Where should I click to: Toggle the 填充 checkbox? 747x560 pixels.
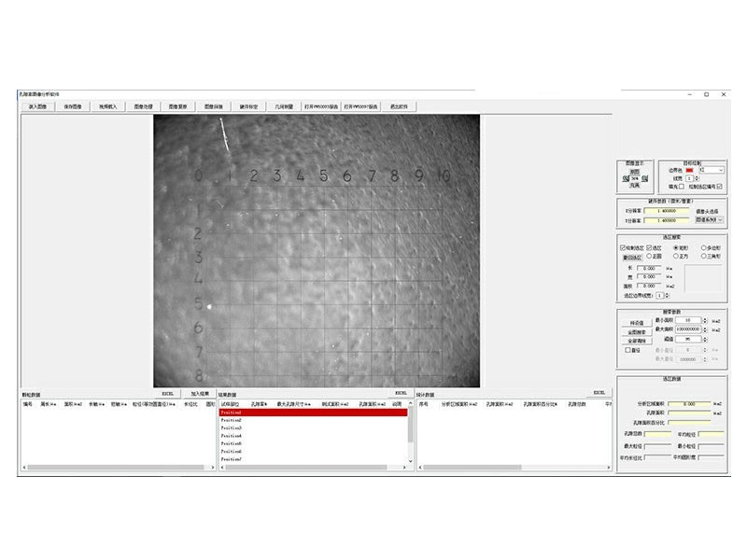[683, 187]
